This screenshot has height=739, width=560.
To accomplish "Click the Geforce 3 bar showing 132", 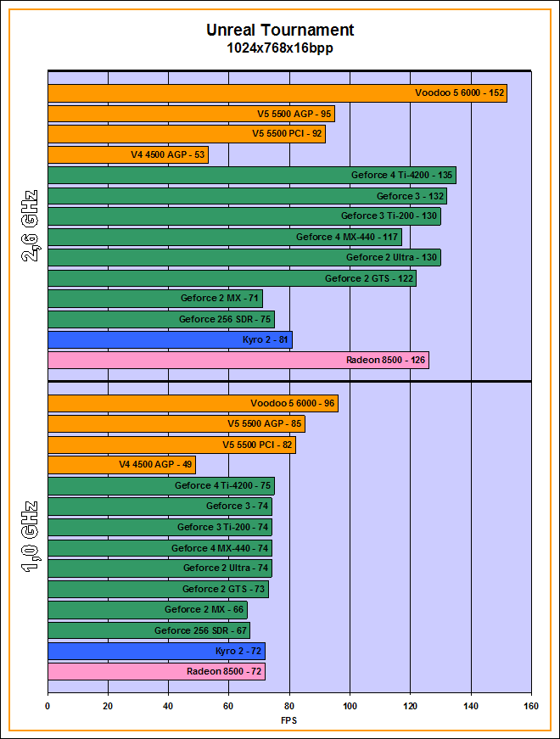I will [x=247, y=196].
